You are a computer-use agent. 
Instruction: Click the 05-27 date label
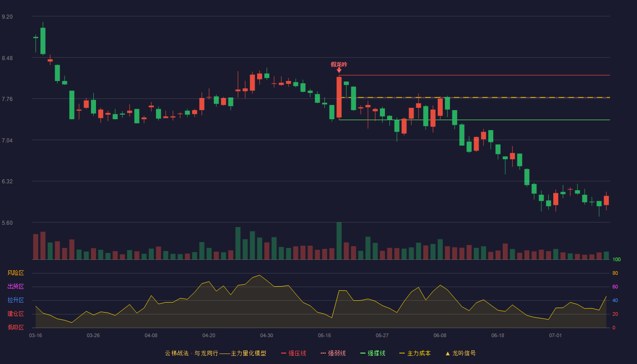coord(382,335)
